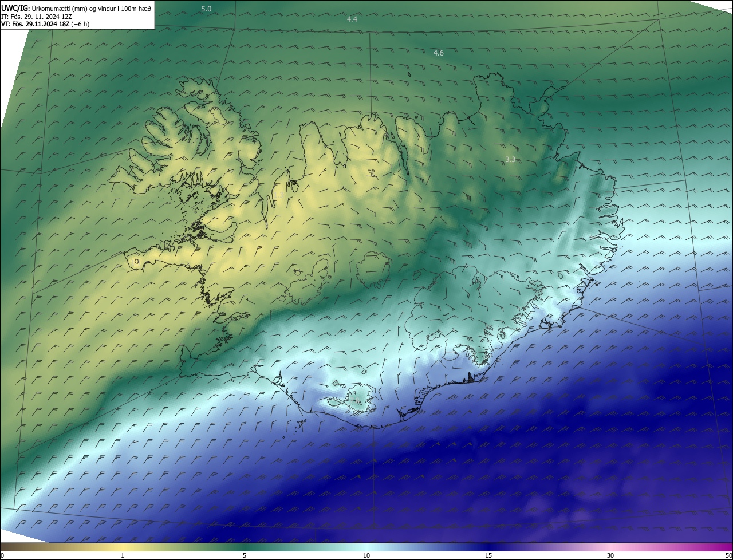Click the 5 tick on color scale
733x560 pixels.
pyautogui.click(x=245, y=555)
